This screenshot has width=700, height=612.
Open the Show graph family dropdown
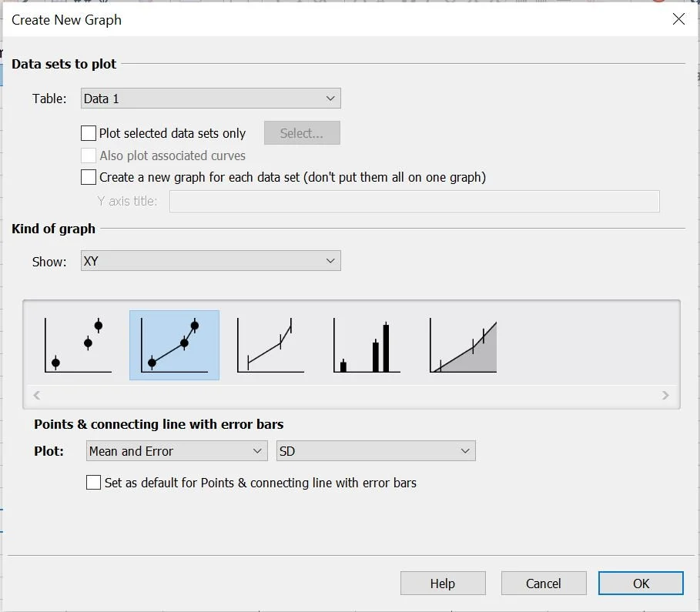pos(210,261)
